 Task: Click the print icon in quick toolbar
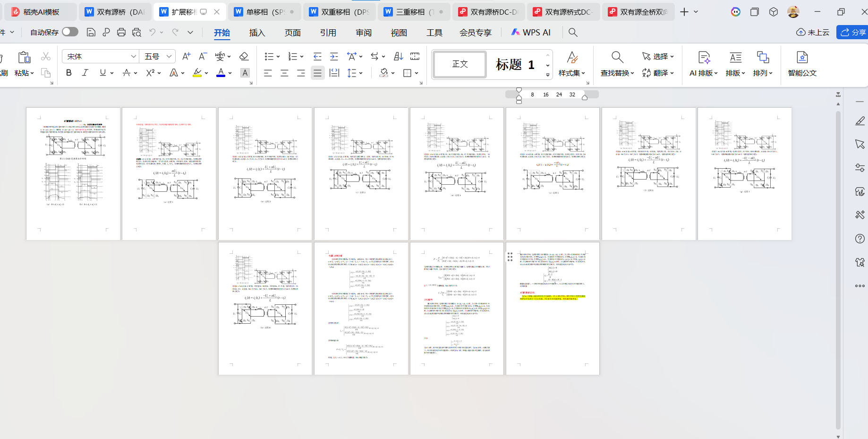(x=121, y=32)
